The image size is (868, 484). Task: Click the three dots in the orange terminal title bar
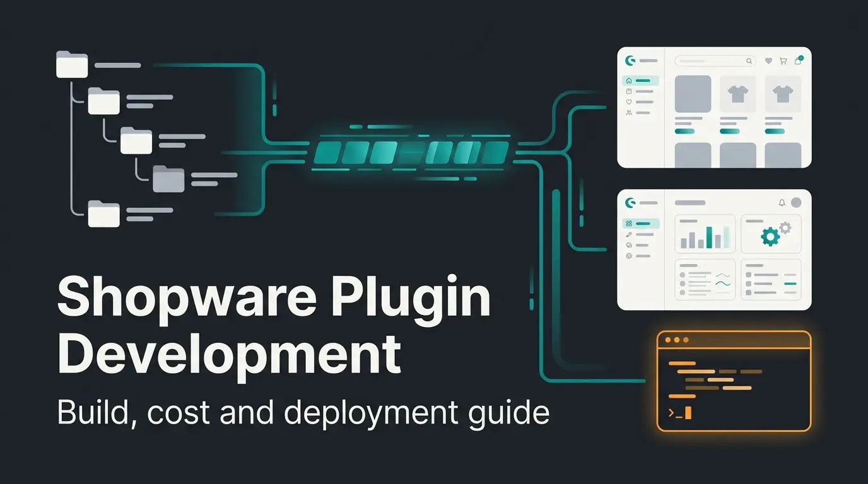coord(677,340)
